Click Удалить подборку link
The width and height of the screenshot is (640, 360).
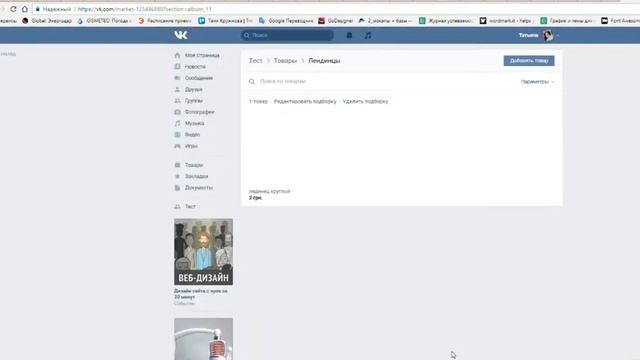[365, 101]
